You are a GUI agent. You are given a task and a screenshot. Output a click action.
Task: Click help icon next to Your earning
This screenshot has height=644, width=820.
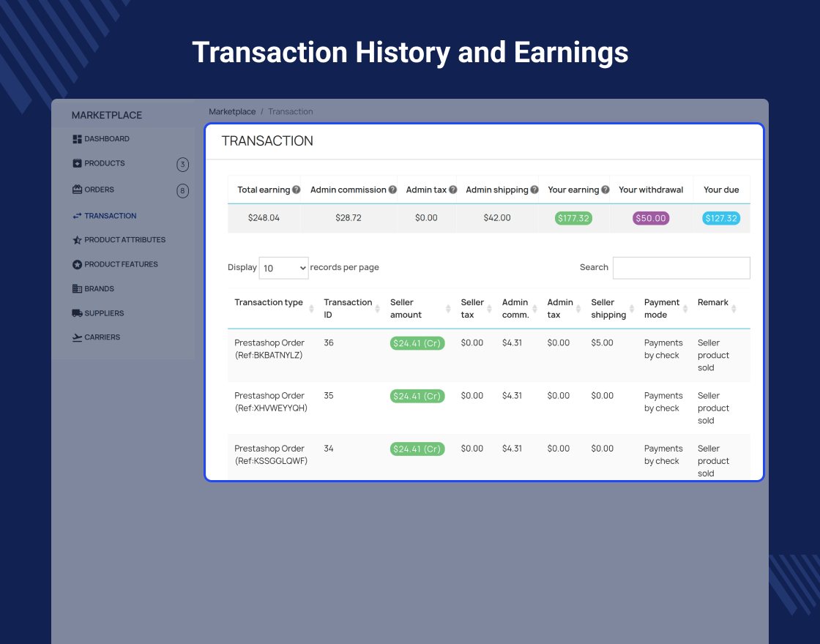point(605,190)
